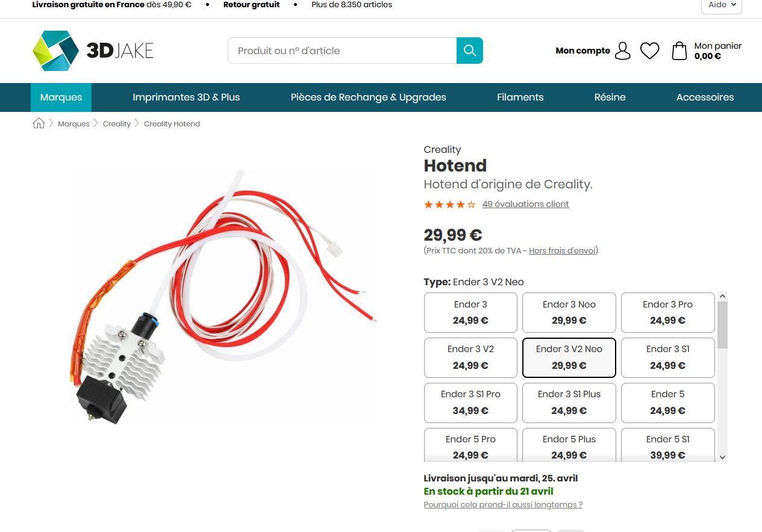762x532 pixels.
Task: Open the shopping bag cart icon
Action: pyautogui.click(x=679, y=51)
